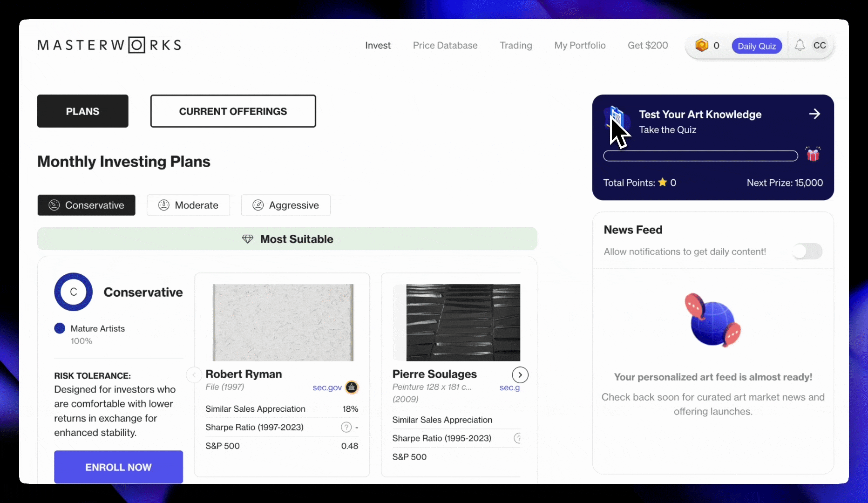
Task: Click the arrow on Test Your Art Knowledge
Action: click(814, 114)
